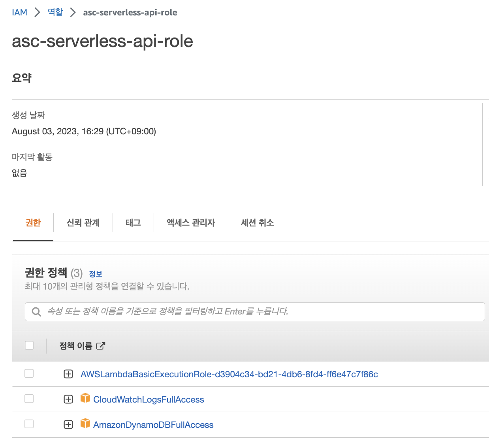
Task: Check the CloudWatchLogsFullAccess policy checkbox
Action: pos(29,399)
